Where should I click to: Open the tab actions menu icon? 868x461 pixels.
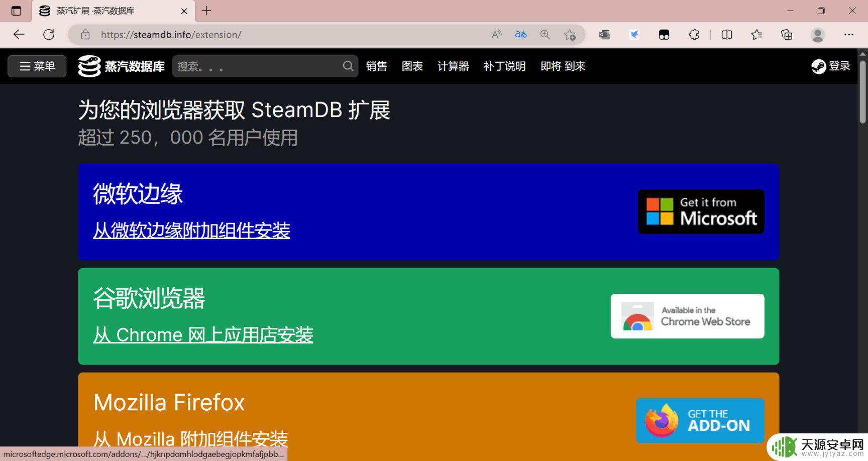pos(16,11)
